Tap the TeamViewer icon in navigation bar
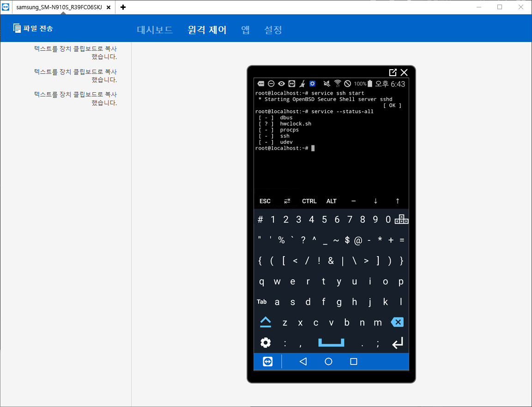Viewport: 532px width, 407px height. (x=268, y=362)
